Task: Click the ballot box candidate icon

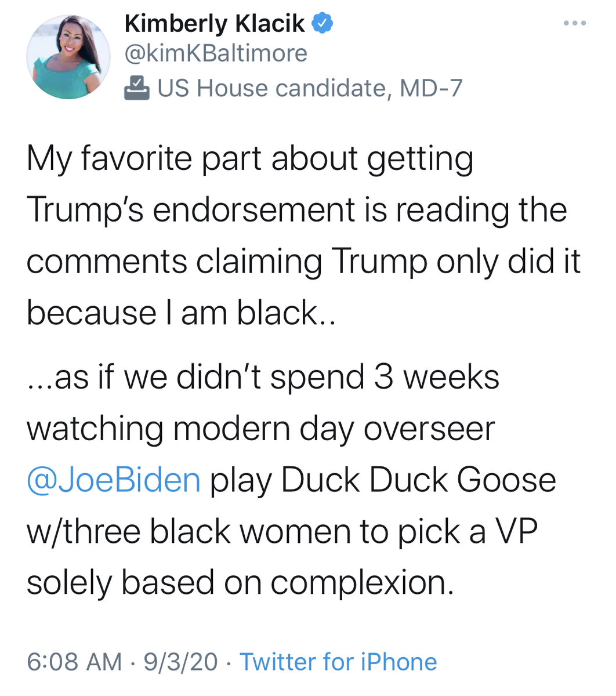Action: (137, 88)
